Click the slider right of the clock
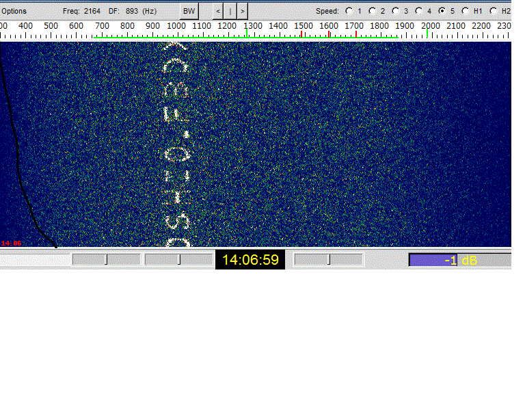The height and width of the screenshot is (420, 525). pyautogui.click(x=328, y=259)
